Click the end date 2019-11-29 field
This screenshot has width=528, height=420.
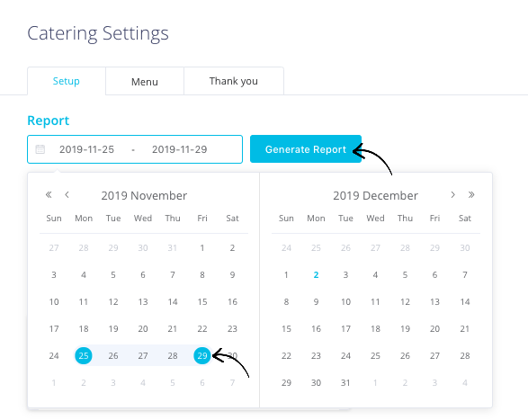180,149
